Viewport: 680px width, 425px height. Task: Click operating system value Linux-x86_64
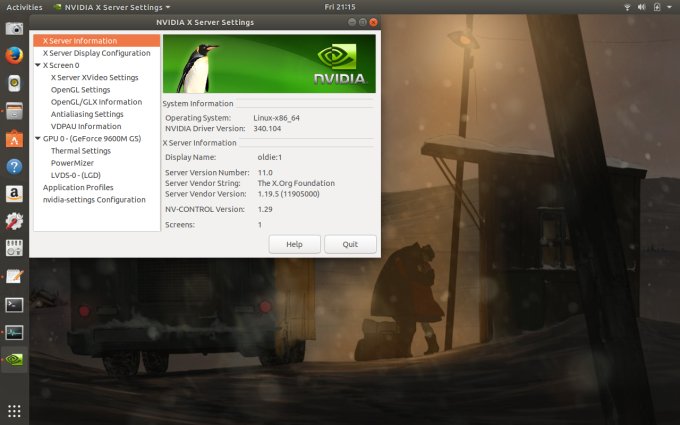(276, 118)
